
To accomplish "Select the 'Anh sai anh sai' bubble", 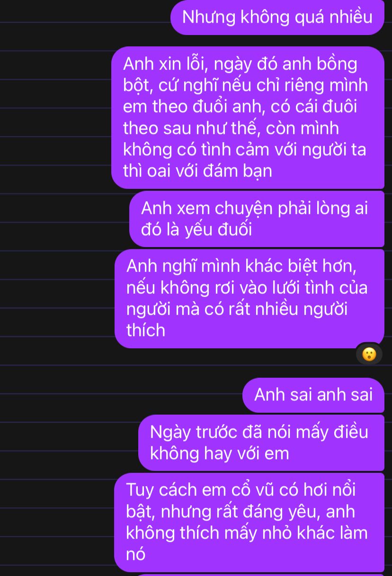I will pyautogui.click(x=313, y=395).
